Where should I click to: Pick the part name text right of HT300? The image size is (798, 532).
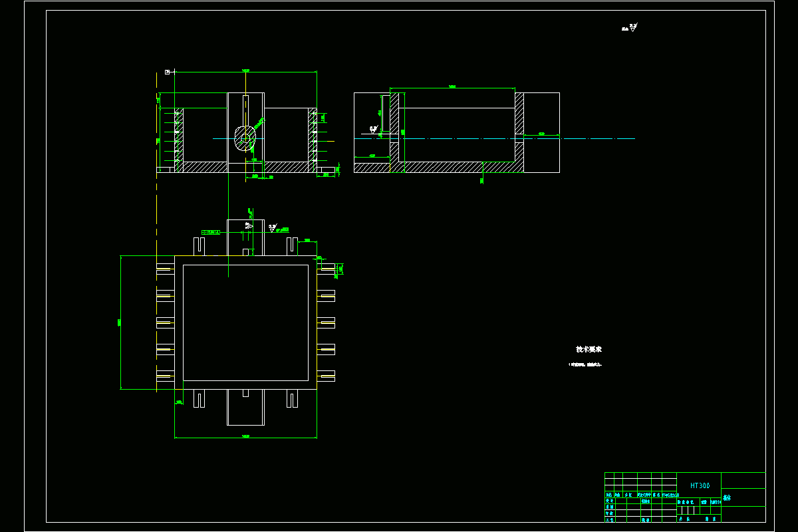point(726,497)
